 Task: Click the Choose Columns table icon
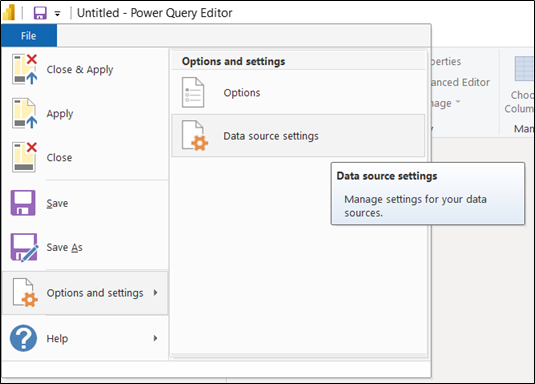click(x=524, y=69)
